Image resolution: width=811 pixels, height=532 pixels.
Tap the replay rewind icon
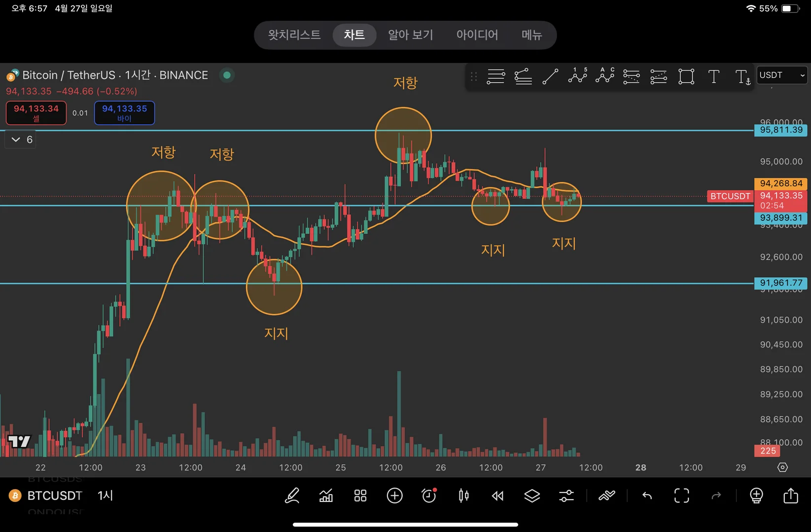pos(498,496)
